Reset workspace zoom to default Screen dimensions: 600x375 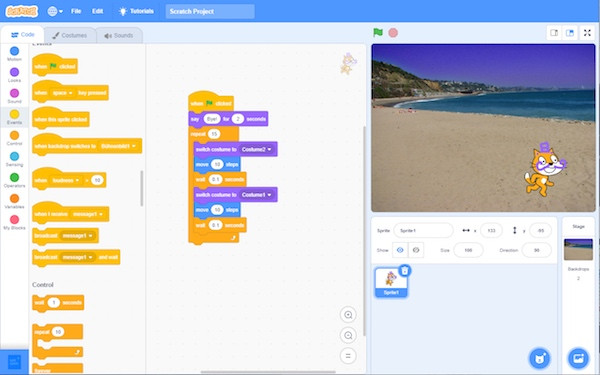348,355
